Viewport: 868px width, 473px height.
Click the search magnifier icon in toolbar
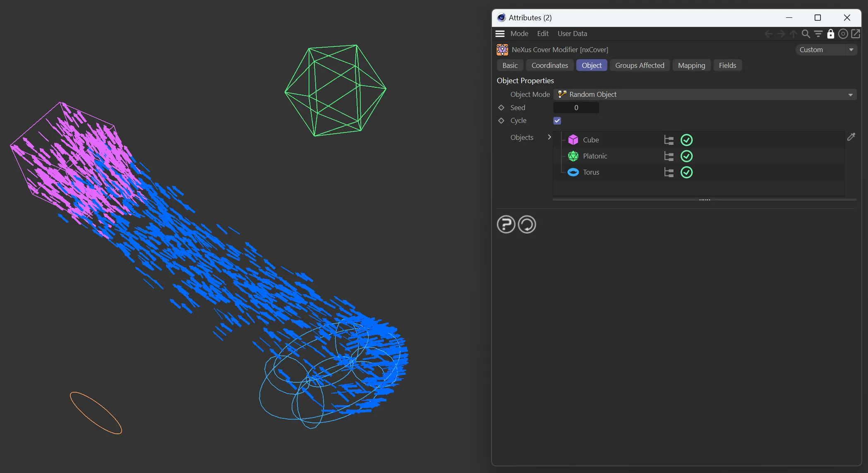tap(806, 34)
